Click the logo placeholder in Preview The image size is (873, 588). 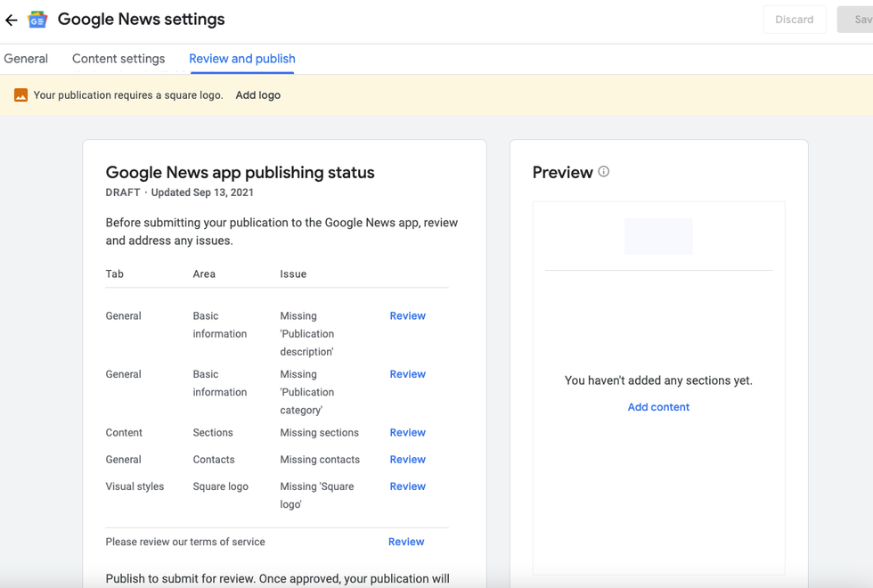658,236
